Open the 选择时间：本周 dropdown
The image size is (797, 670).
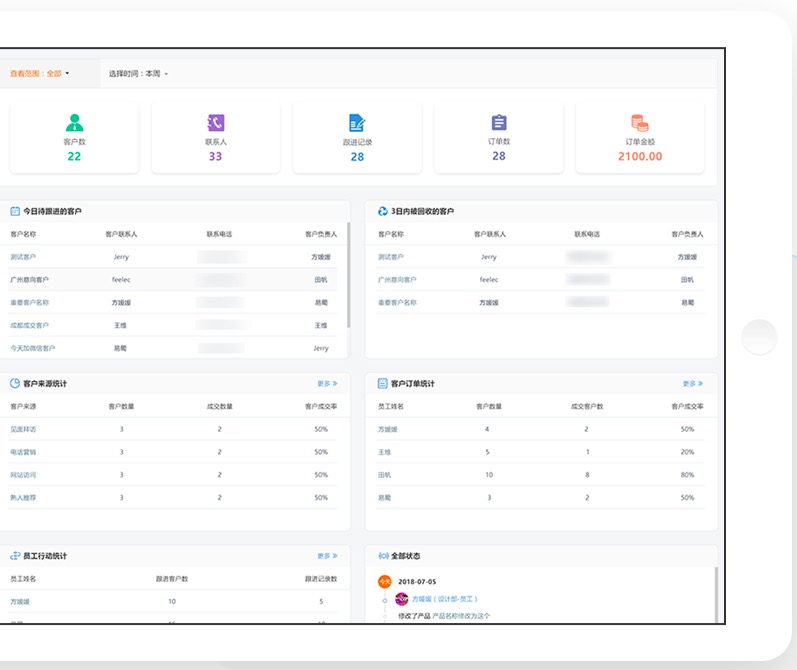pos(138,74)
